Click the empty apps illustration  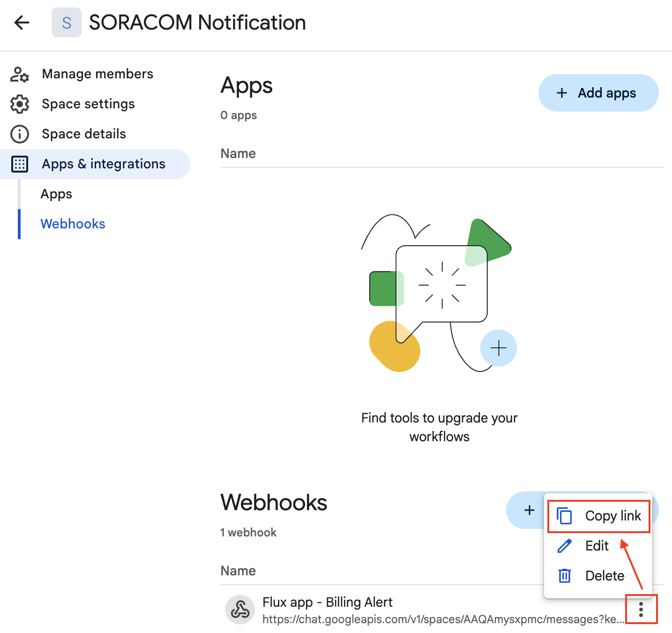pos(440,294)
